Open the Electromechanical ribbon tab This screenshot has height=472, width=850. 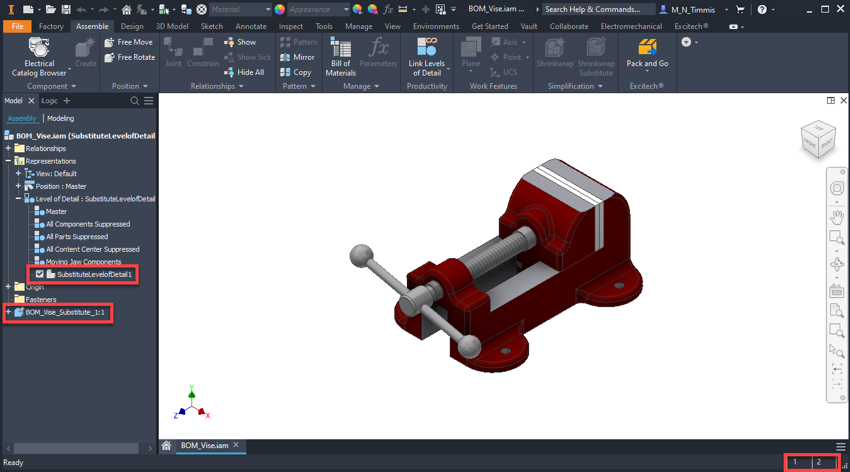pos(631,26)
